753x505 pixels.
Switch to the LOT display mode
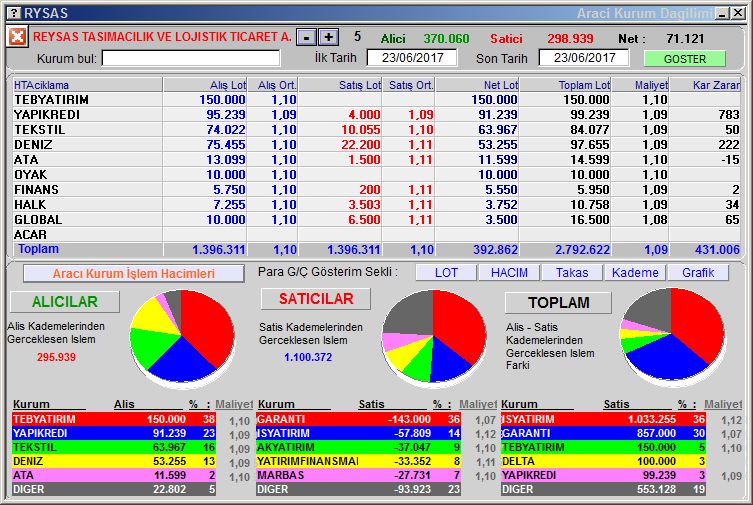(x=446, y=273)
